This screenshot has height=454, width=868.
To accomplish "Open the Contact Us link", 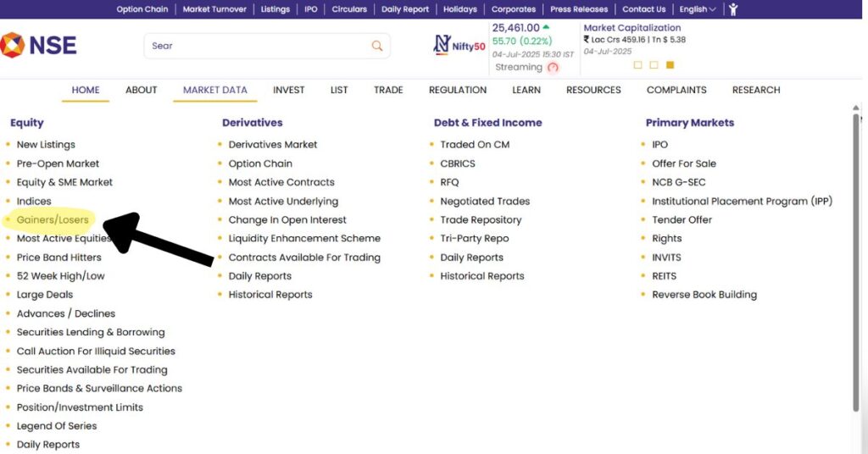I will (x=644, y=8).
